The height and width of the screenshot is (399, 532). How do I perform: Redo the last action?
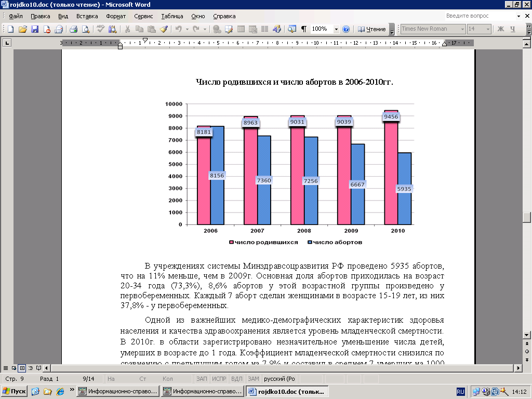click(196, 29)
